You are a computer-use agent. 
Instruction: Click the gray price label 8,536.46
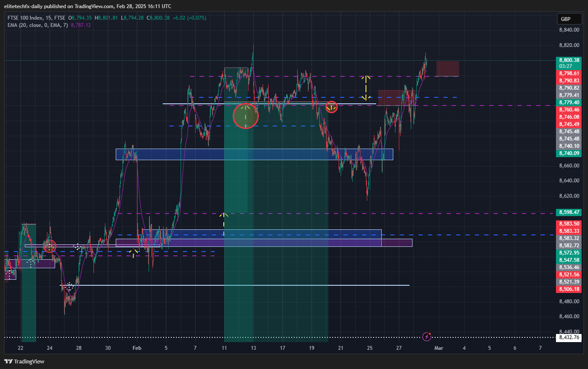[569, 267]
